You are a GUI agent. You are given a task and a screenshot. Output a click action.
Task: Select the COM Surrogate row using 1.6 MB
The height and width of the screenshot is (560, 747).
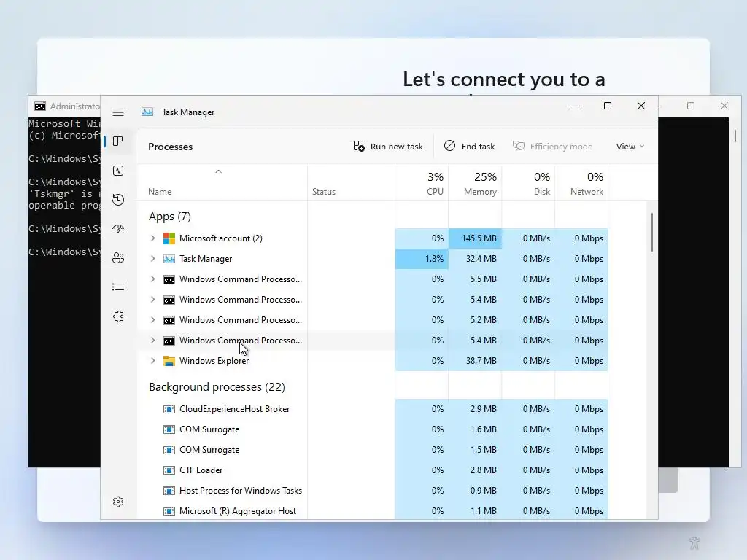click(x=372, y=429)
